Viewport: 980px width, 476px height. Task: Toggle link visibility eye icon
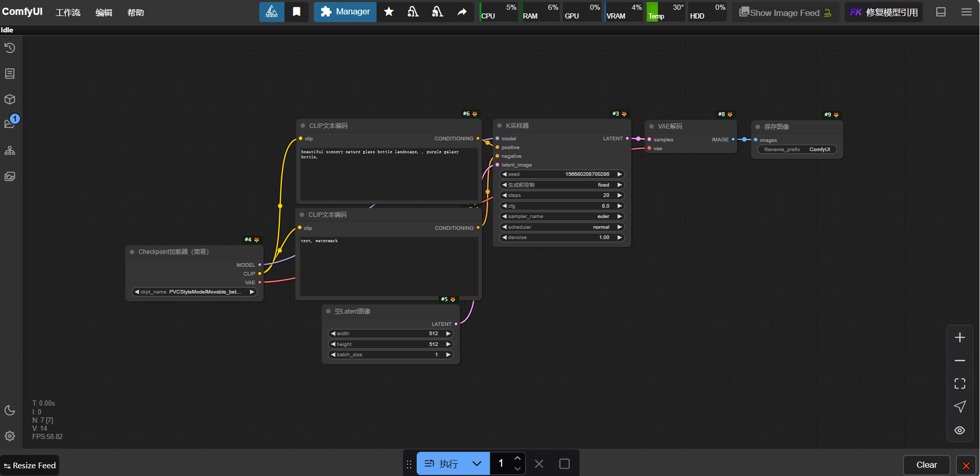pyautogui.click(x=960, y=430)
